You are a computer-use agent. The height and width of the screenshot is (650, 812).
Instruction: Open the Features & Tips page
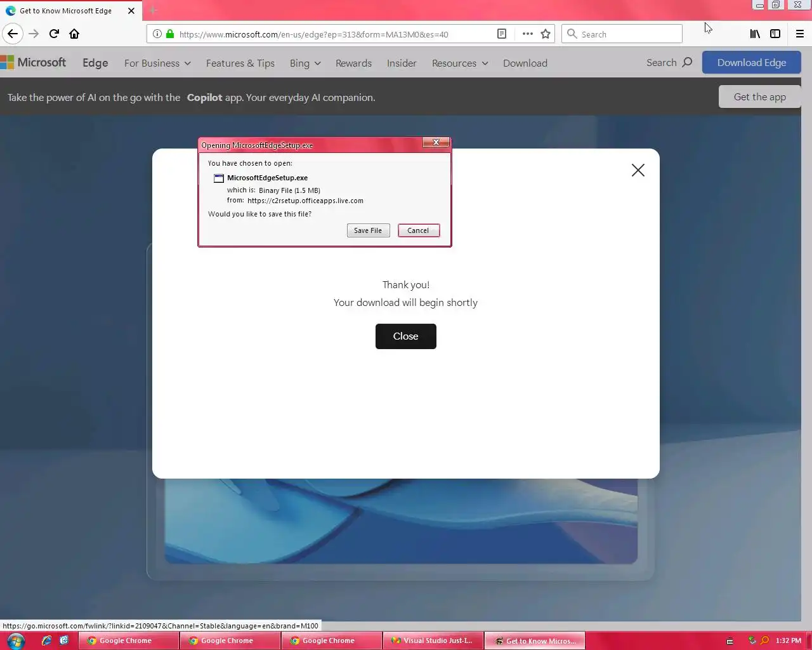coord(240,63)
